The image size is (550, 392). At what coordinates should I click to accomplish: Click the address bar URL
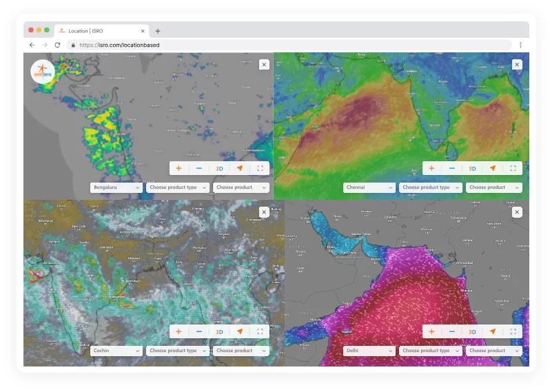(x=119, y=45)
